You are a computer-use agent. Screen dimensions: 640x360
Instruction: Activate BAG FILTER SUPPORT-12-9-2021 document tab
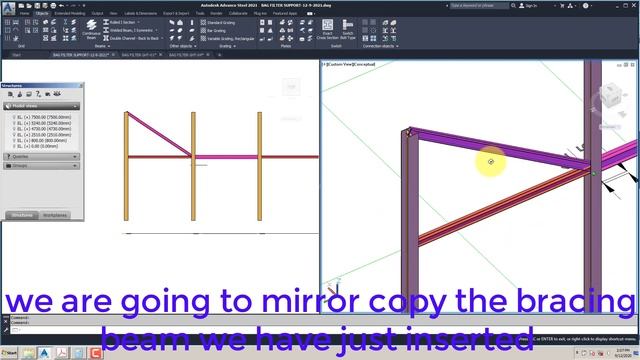pos(81,55)
